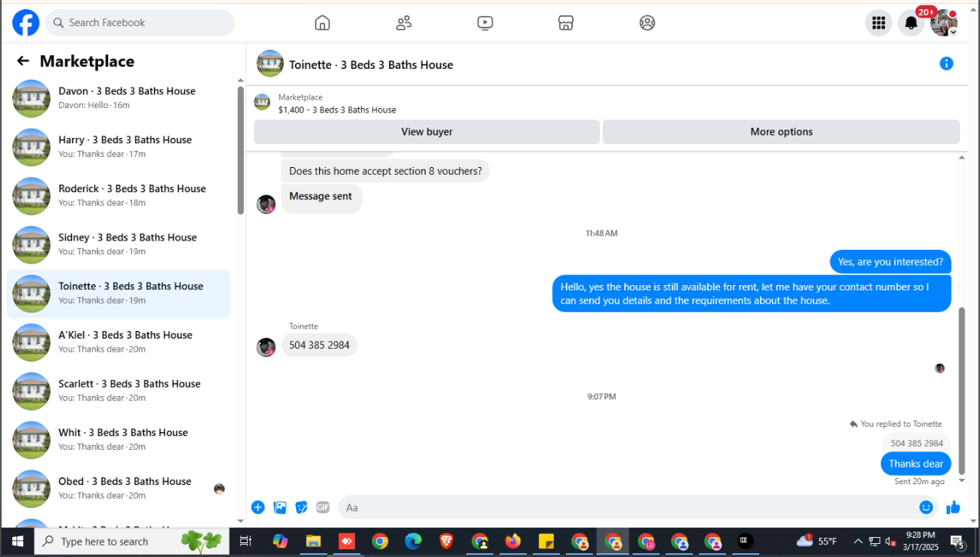This screenshot has height=557, width=980.
Task: Open more actions plus icon
Action: point(258,507)
